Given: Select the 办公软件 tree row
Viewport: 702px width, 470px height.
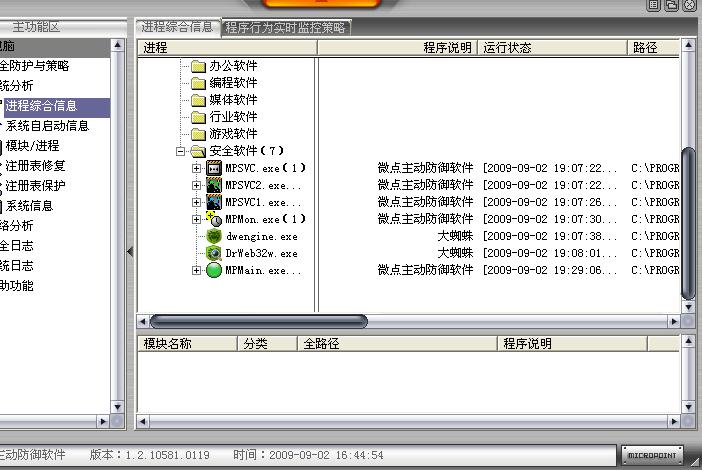Looking at the screenshot, I should click(233, 66).
